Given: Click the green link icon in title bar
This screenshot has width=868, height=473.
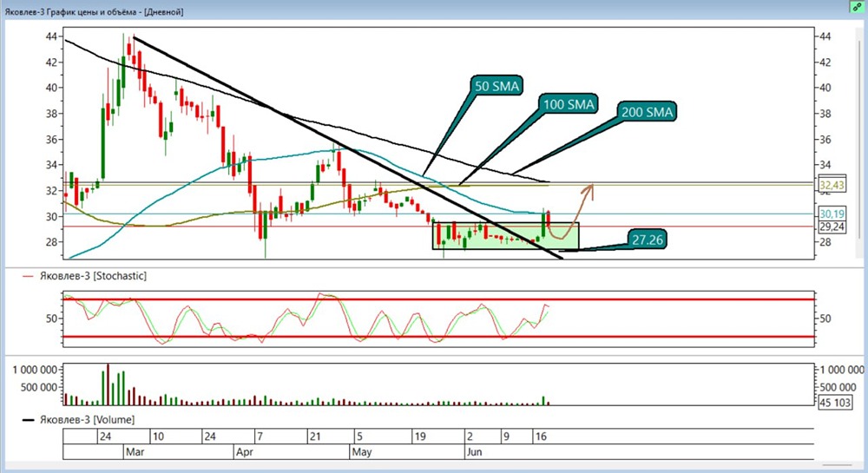Looking at the screenshot, I should tap(857, 7).
